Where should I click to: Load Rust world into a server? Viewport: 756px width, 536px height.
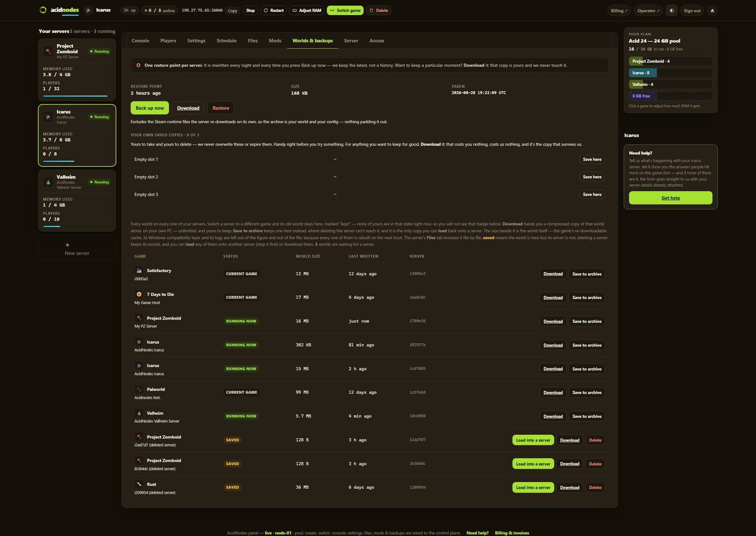pos(533,487)
